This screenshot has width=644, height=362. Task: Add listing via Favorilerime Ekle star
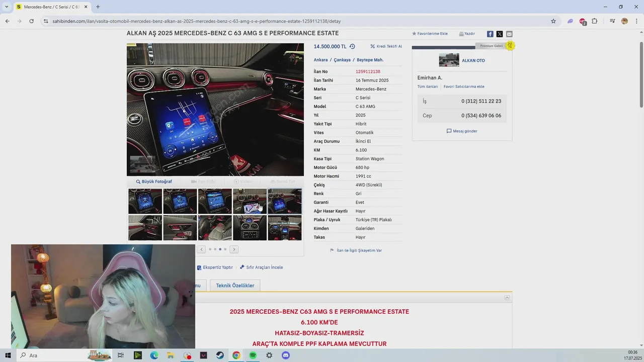pyautogui.click(x=430, y=34)
